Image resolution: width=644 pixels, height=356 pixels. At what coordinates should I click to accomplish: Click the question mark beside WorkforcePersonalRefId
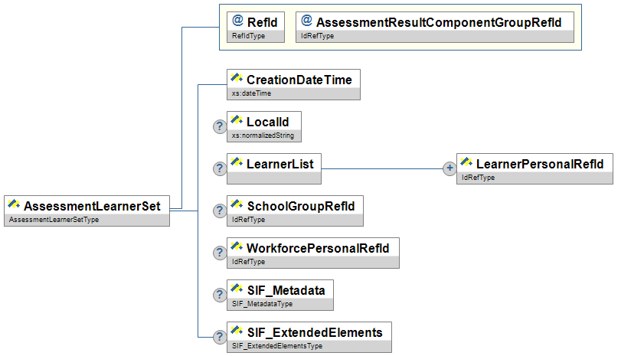tap(219, 253)
